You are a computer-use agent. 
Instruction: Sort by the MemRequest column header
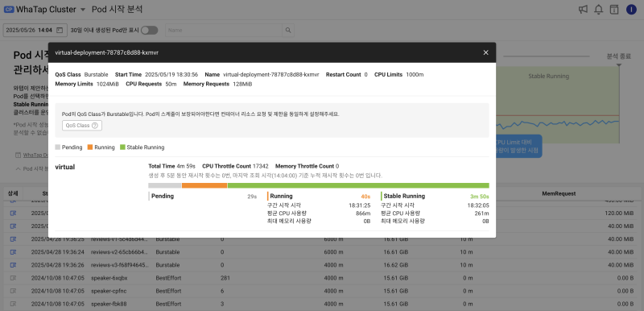pos(559,193)
